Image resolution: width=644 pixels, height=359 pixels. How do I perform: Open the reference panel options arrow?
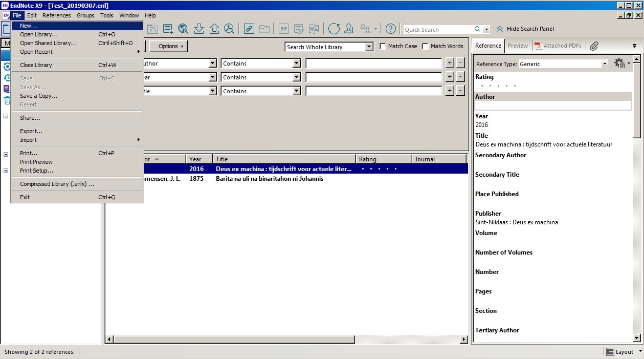tap(635, 46)
